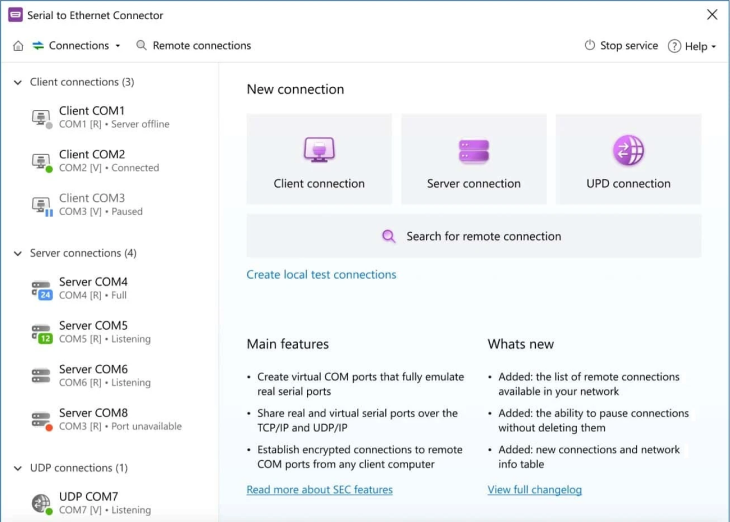Click the UPD connection globe icon
The width and height of the screenshot is (730, 522).
(x=628, y=150)
